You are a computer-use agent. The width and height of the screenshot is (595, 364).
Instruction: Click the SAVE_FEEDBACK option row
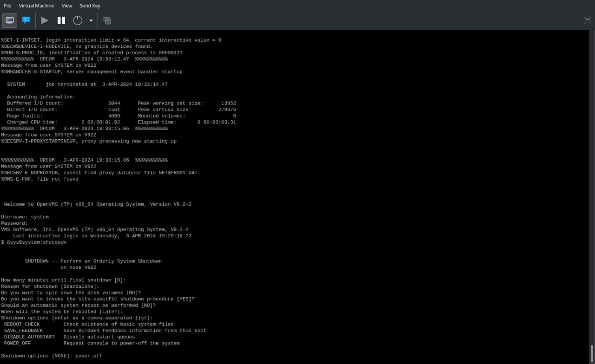pos(105,331)
